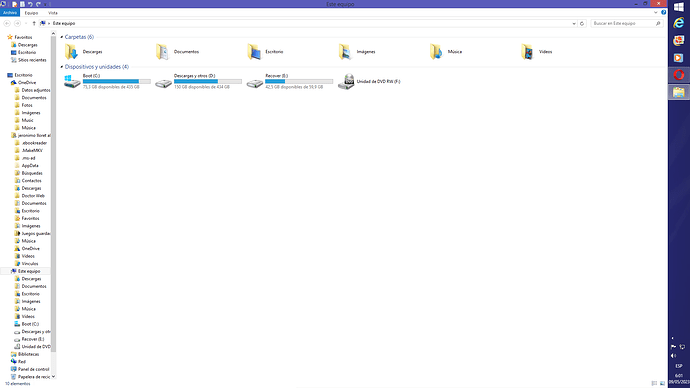Select the DVD RW drive (F:) icon

346,81
